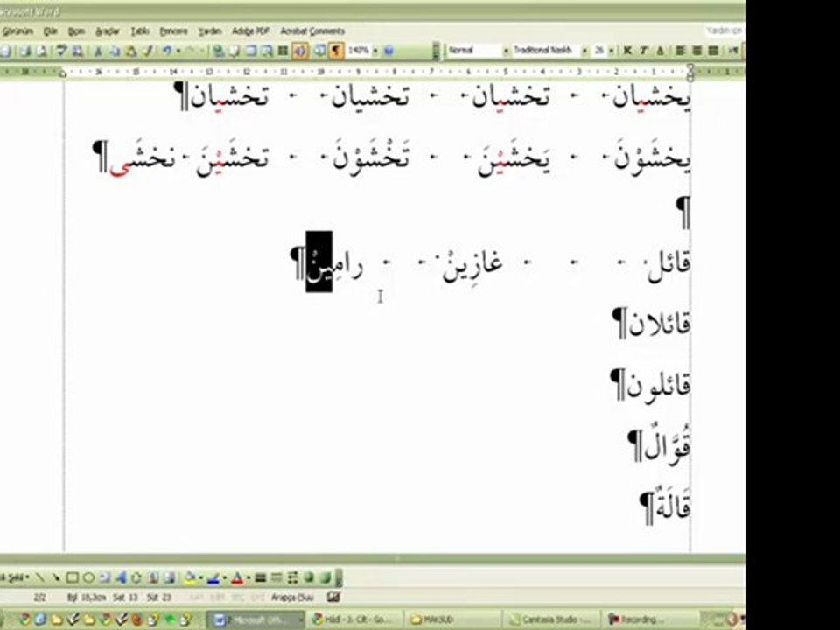840x630 pixels.
Task: Click the Insert Table icon
Action: (251, 51)
